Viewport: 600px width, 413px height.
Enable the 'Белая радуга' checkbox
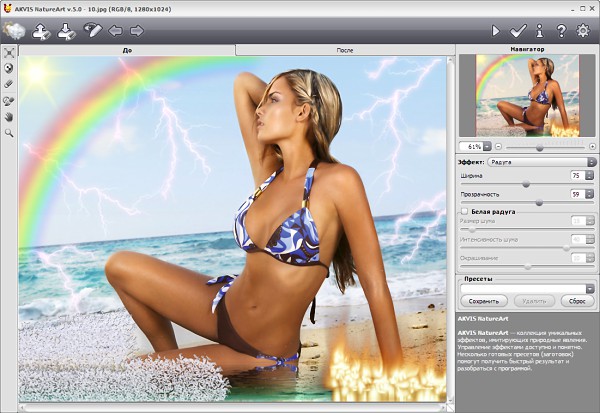(x=463, y=212)
